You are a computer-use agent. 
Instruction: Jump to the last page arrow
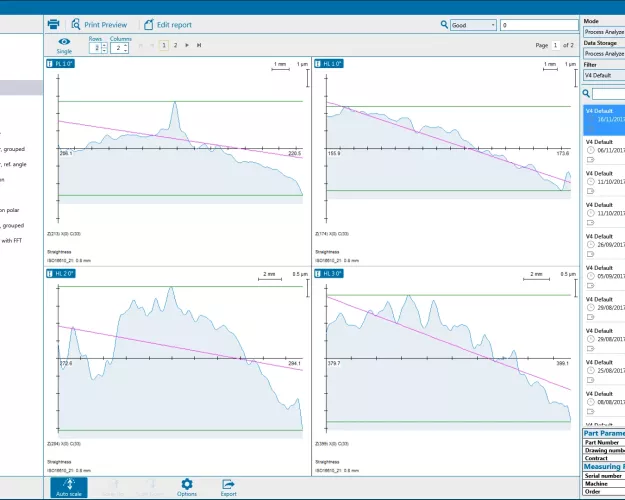pyautogui.click(x=199, y=45)
